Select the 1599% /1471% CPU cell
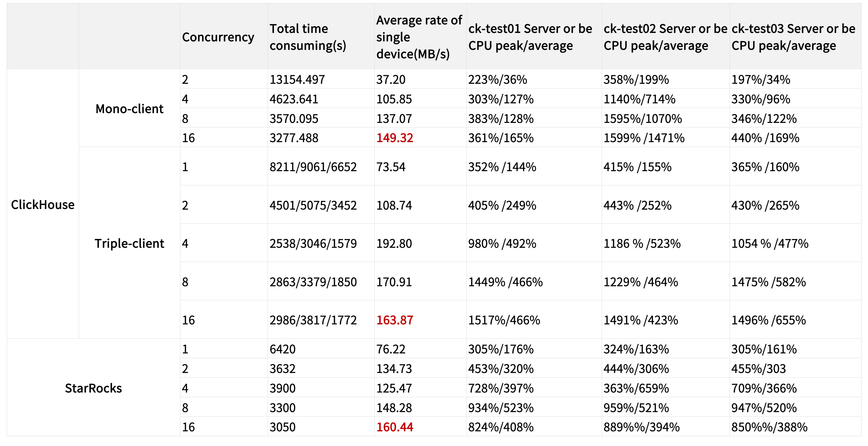 click(666, 138)
